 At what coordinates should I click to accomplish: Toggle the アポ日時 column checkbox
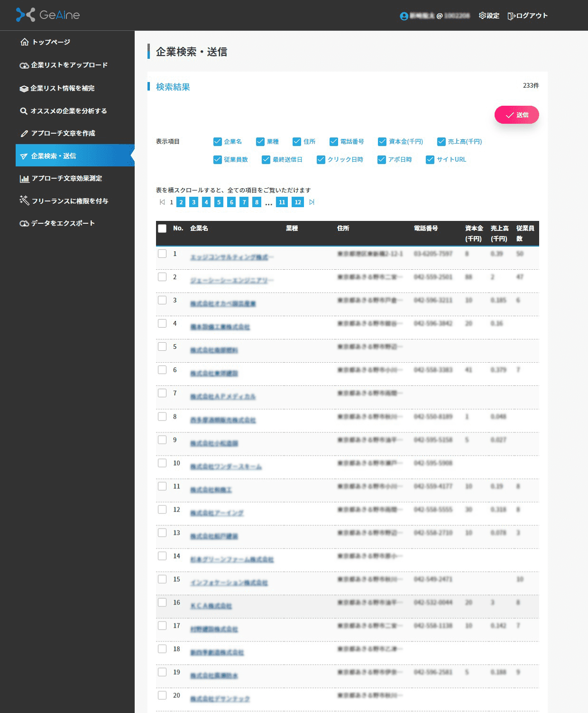tap(382, 160)
